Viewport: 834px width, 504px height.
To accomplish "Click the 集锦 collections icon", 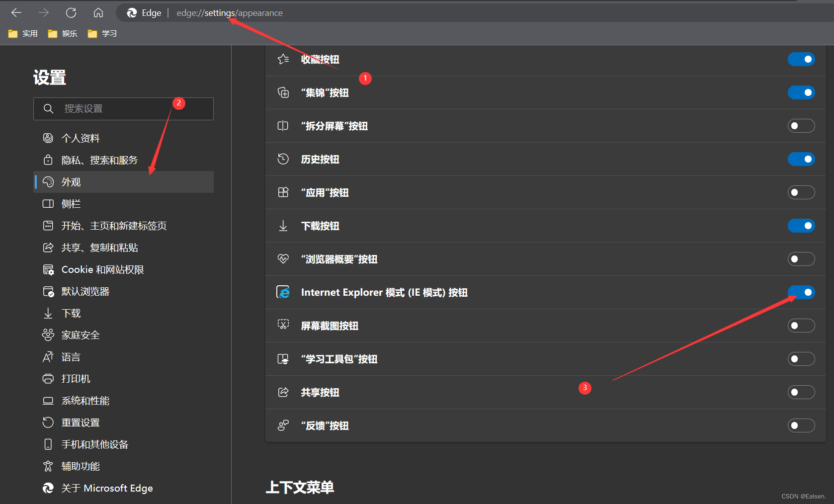I will click(283, 92).
